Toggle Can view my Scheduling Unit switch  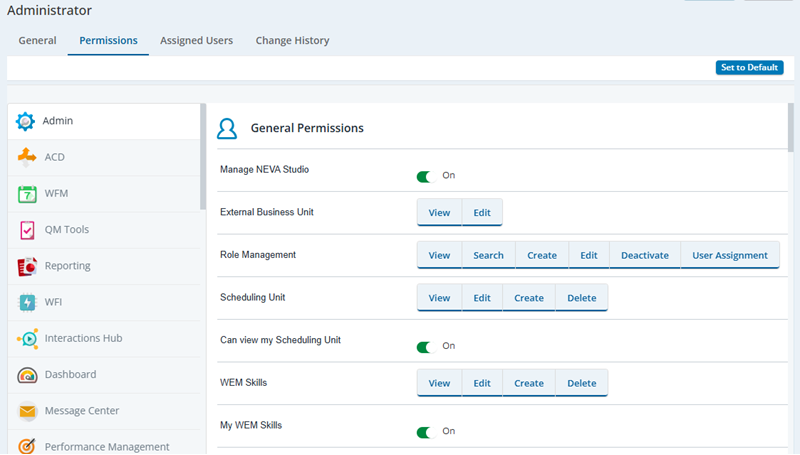[x=425, y=346]
